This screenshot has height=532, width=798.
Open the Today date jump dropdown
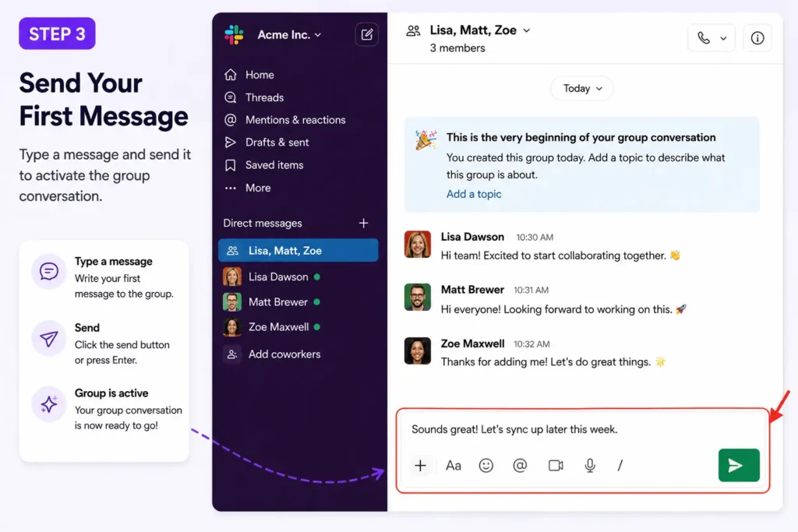(x=581, y=89)
